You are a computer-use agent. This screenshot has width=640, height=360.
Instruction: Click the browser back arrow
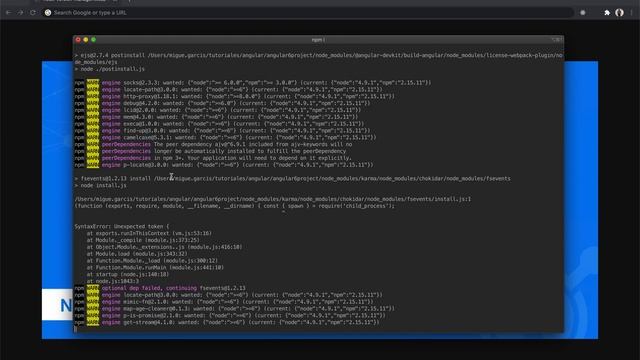[x=9, y=13]
